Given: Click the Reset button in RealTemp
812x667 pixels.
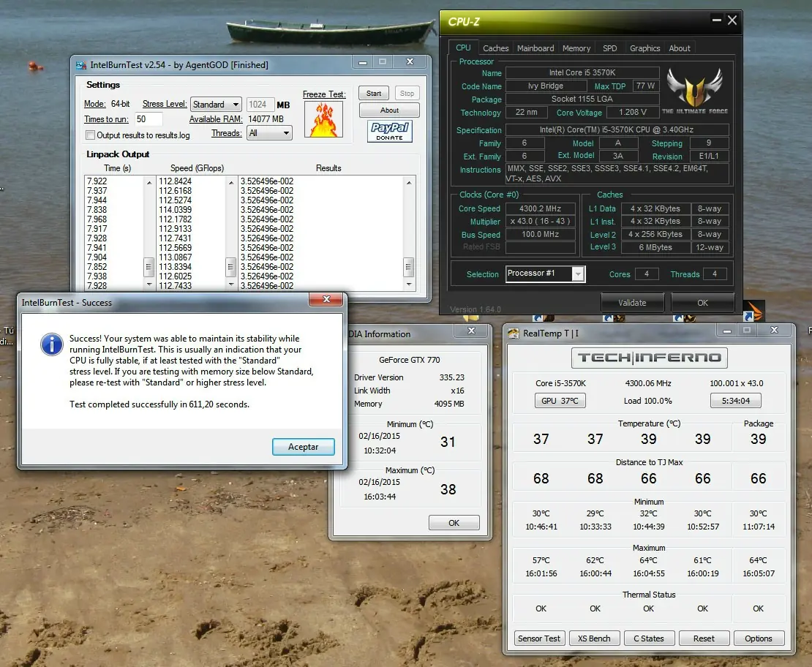Looking at the screenshot, I should [x=704, y=638].
